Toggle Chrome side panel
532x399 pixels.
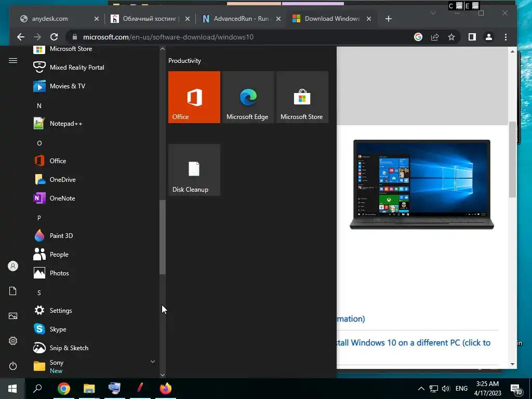coord(472,37)
